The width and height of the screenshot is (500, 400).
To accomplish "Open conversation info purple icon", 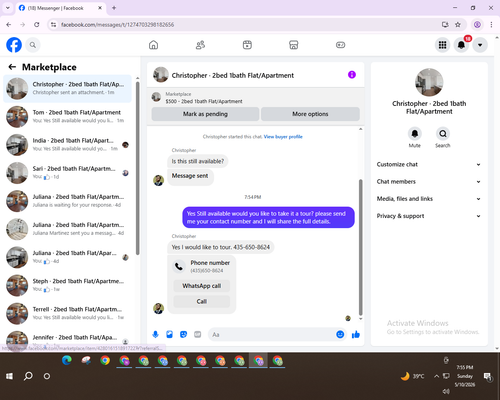I will coord(352,75).
